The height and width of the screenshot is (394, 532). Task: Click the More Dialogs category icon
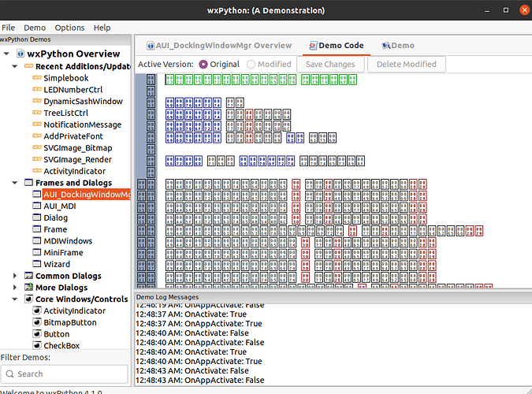pos(29,287)
